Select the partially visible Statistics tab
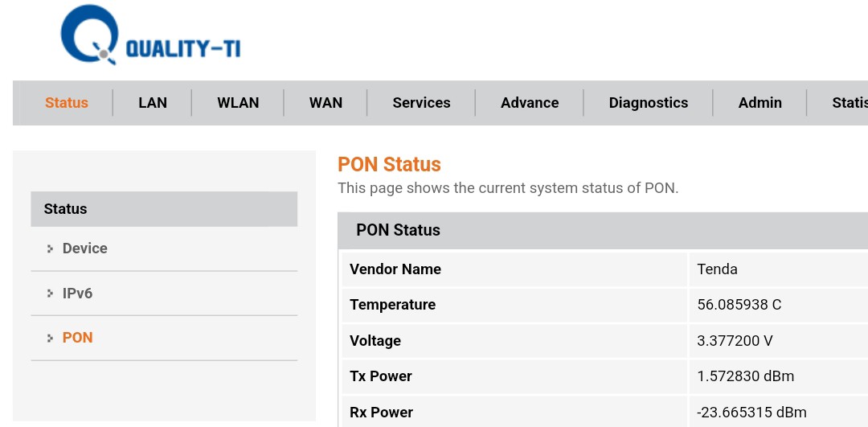Image resolution: width=868 pixels, height=427 pixels. [849, 103]
